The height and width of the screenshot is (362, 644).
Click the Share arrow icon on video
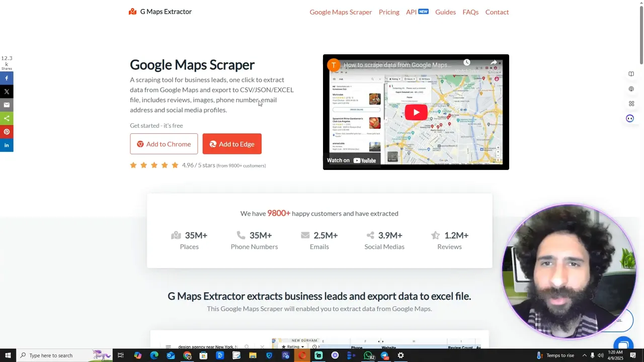click(x=494, y=63)
